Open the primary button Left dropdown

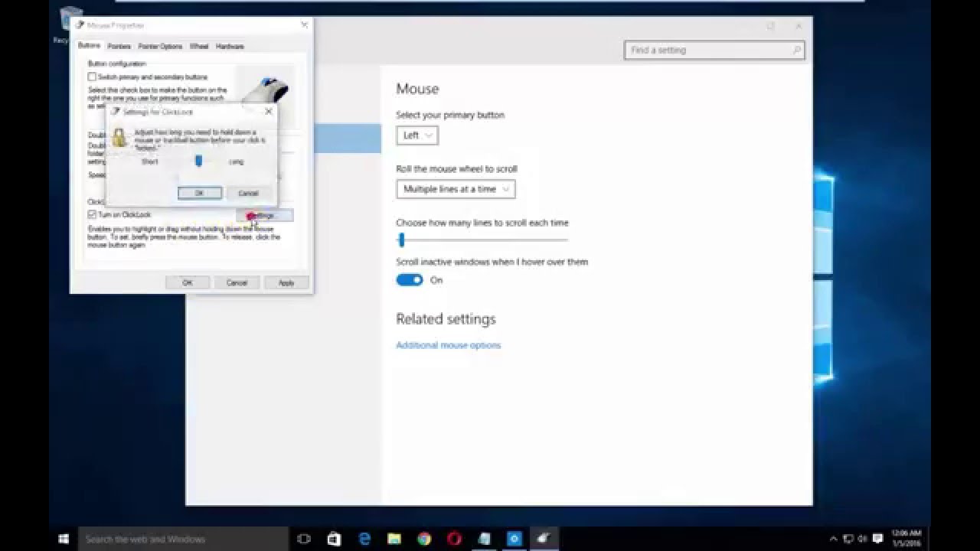[x=417, y=135]
